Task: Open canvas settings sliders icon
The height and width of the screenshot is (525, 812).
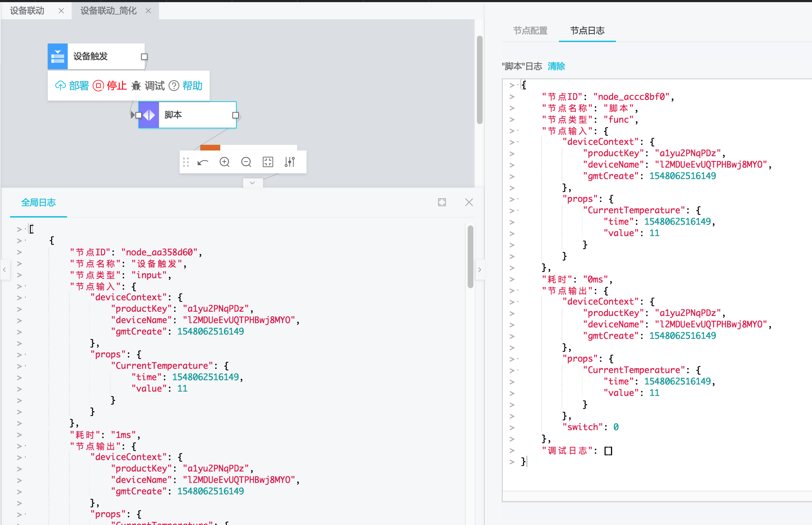Action: click(x=289, y=162)
